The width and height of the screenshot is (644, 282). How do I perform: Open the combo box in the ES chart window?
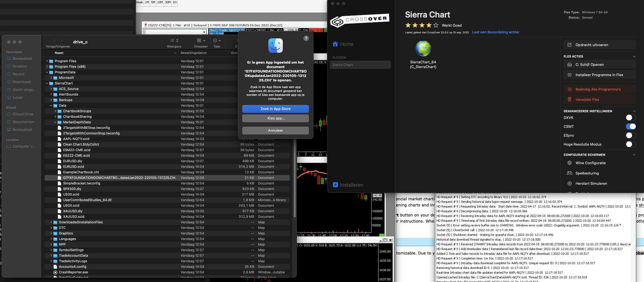pyautogui.click(x=204, y=32)
